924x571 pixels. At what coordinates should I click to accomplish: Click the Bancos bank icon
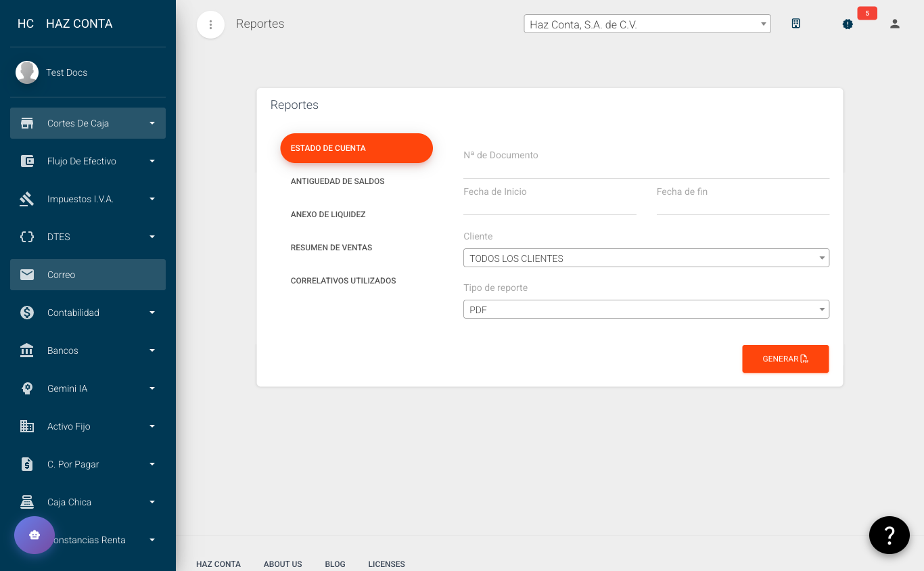[27, 350]
